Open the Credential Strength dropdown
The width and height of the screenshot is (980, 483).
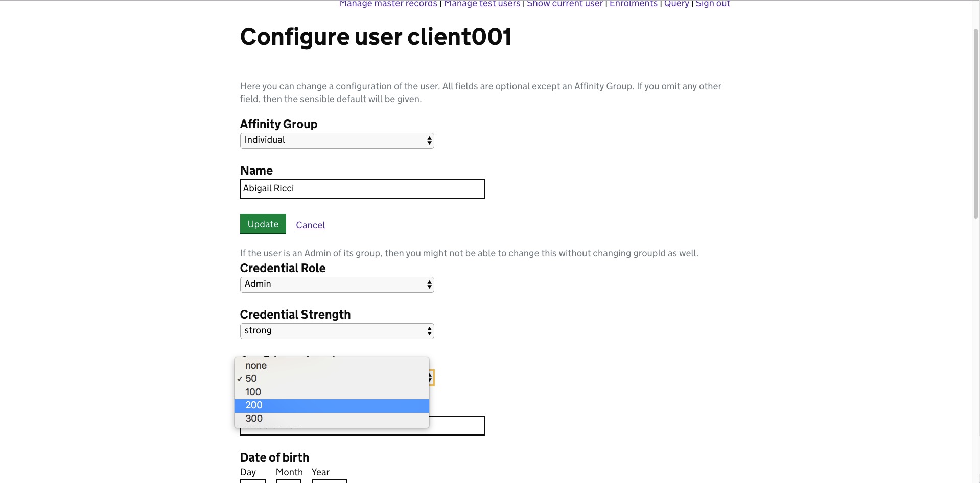point(337,331)
